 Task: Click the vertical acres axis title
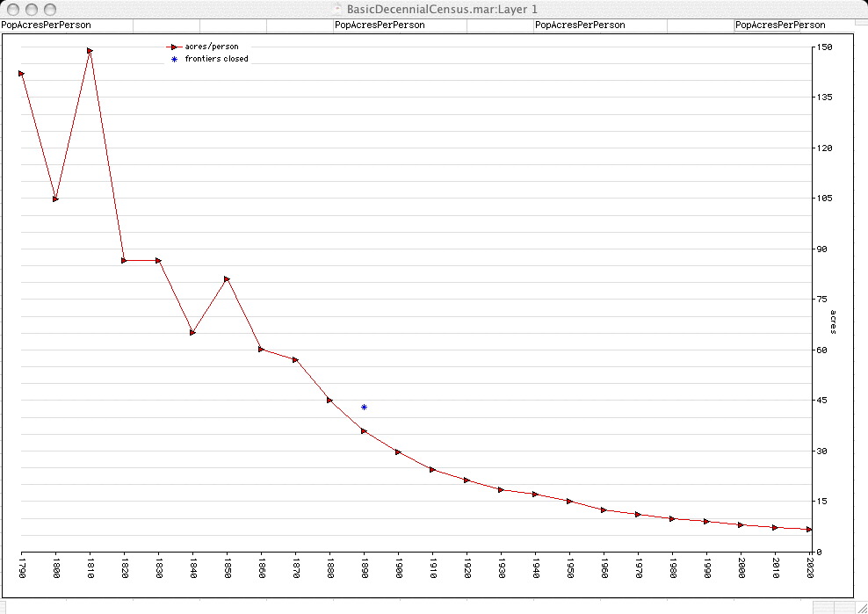(x=833, y=321)
